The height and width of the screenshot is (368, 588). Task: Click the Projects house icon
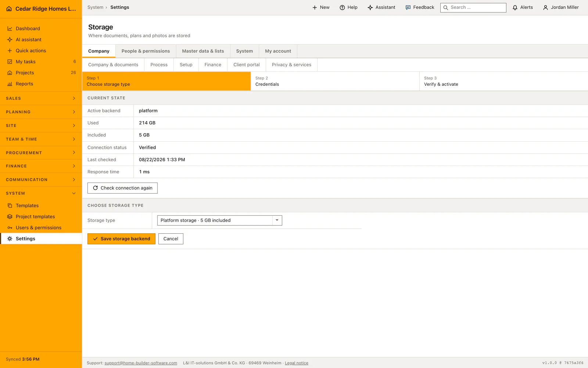tap(10, 73)
